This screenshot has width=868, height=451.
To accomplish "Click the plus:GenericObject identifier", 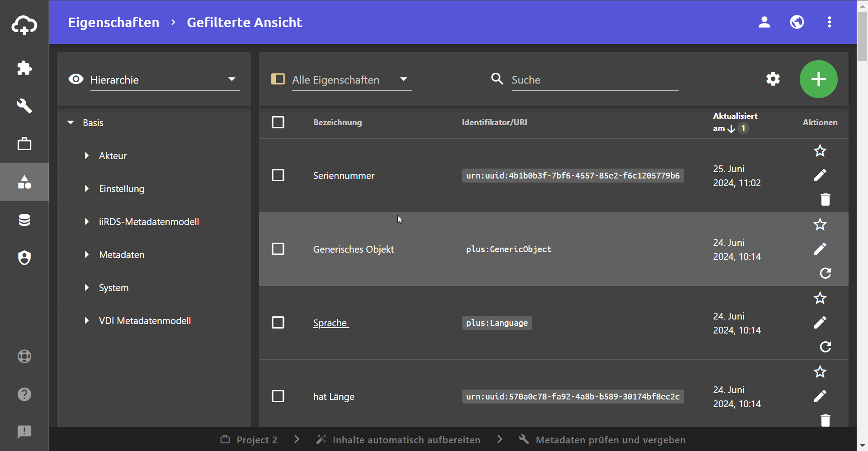I will 509,249.
